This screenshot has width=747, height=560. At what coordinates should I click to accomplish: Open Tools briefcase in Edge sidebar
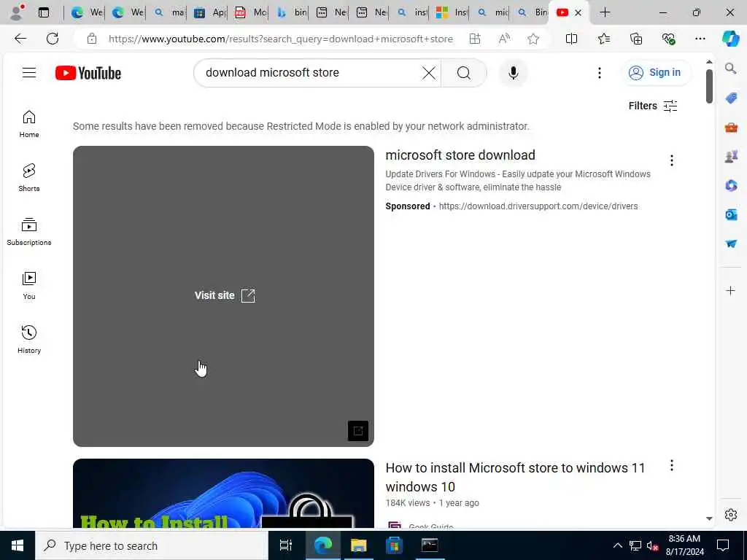click(x=731, y=127)
